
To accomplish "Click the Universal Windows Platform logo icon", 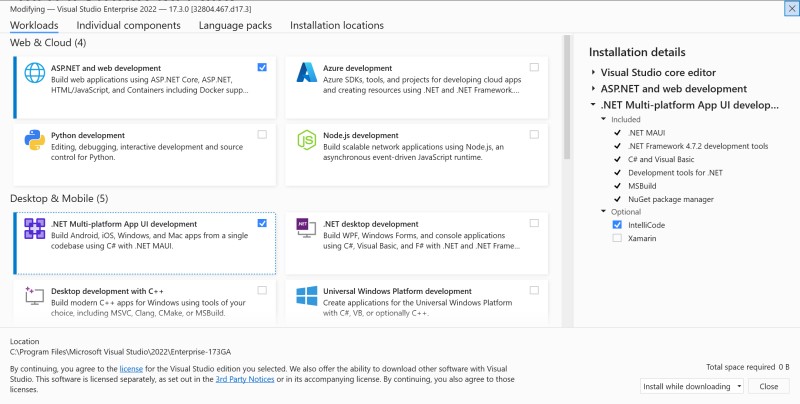I will [x=307, y=296].
